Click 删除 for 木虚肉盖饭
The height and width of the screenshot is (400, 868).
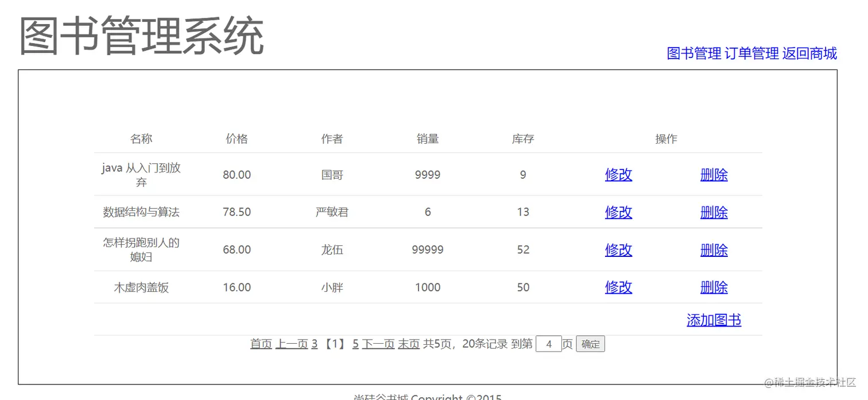pos(714,287)
